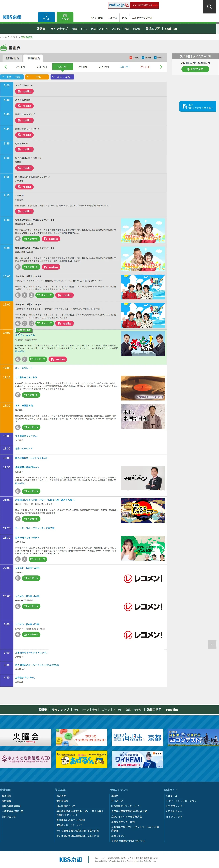Screen dimensions: 219x868
Task: Open the site search magnifier icon
Action: pos(209,7)
